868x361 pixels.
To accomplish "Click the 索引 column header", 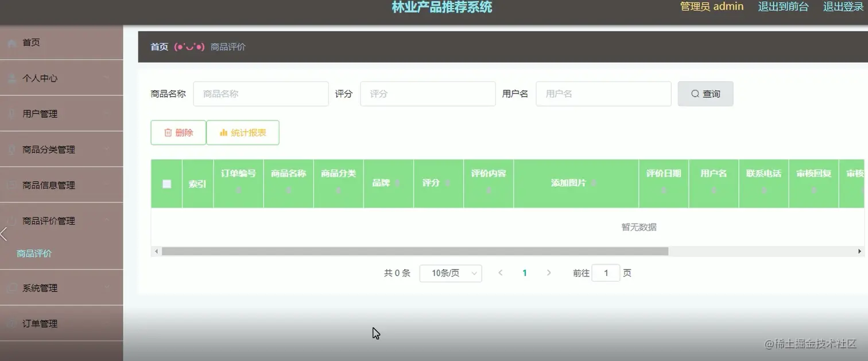I will [x=197, y=184].
